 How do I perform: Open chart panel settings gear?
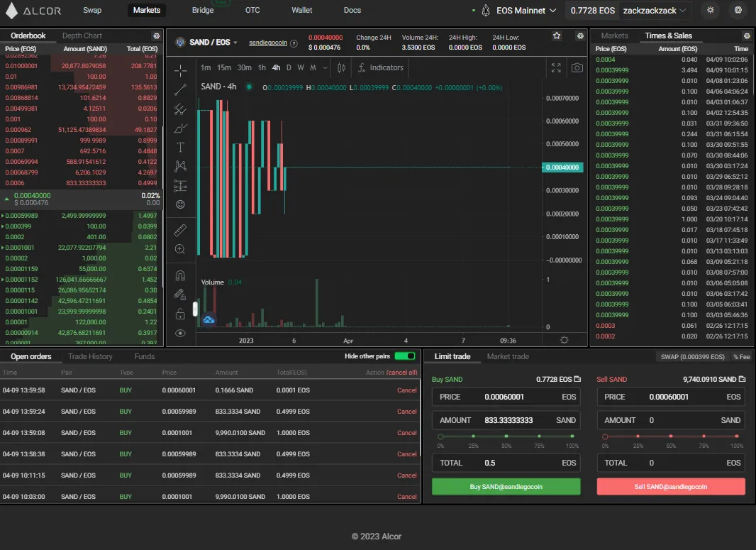click(580, 35)
